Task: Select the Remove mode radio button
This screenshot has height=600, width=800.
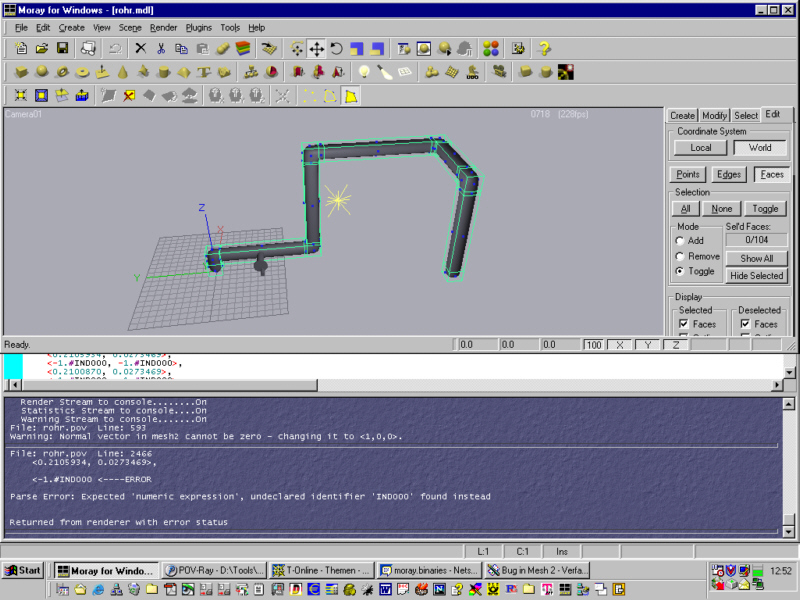Action: point(681,256)
